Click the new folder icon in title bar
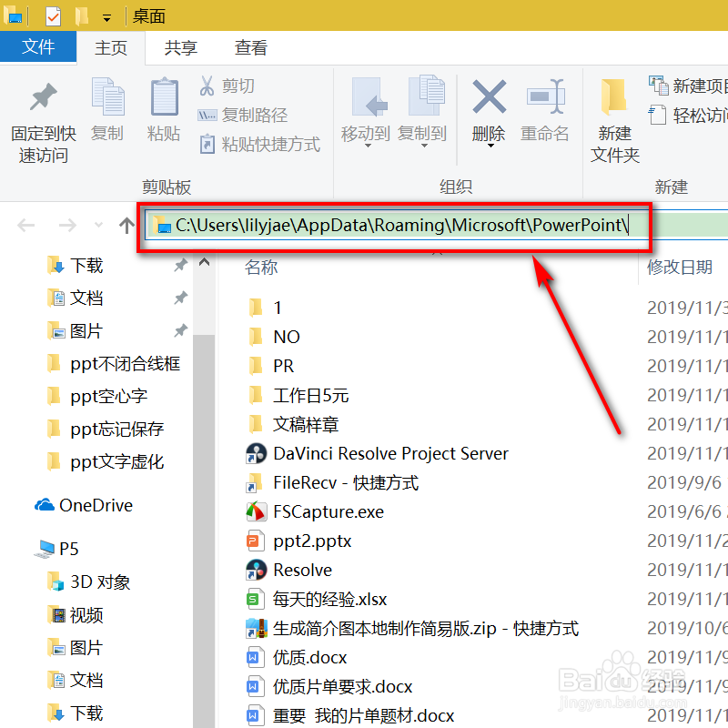This screenshot has height=728, width=728. (82, 16)
